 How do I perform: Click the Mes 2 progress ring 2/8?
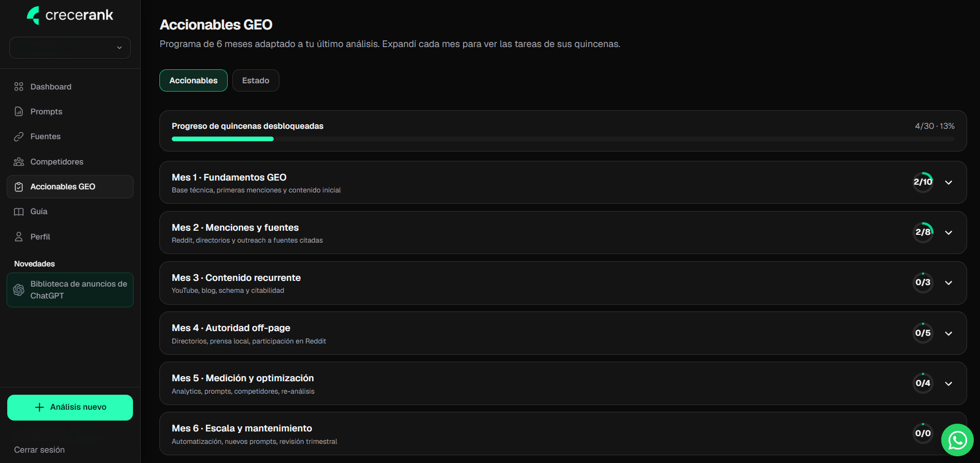(x=923, y=232)
